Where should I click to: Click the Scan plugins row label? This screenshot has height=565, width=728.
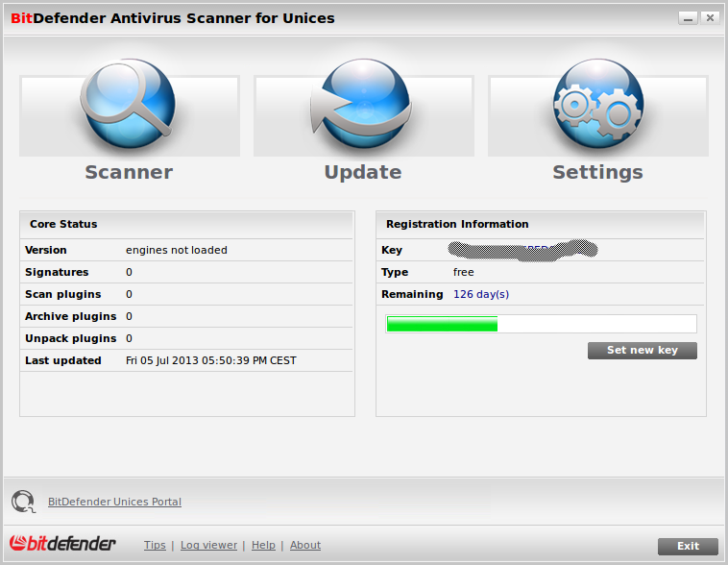pyautogui.click(x=63, y=294)
